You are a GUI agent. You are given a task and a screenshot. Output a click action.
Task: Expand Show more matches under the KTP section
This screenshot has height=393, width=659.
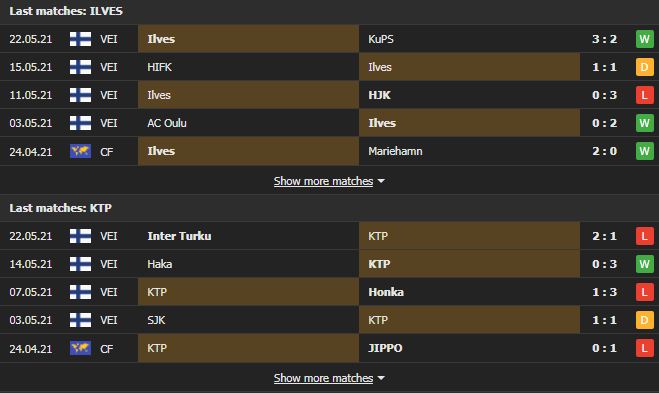pyautogui.click(x=323, y=378)
